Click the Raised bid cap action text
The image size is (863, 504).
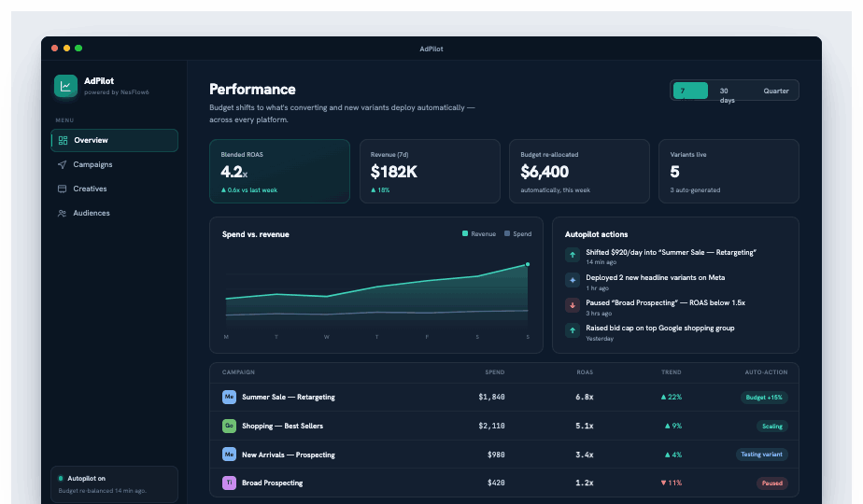click(x=660, y=328)
